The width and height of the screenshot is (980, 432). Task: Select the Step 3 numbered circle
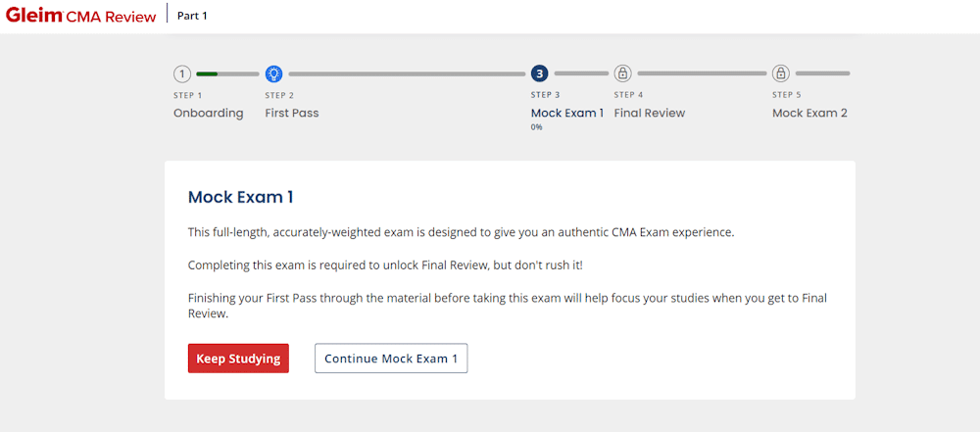540,73
